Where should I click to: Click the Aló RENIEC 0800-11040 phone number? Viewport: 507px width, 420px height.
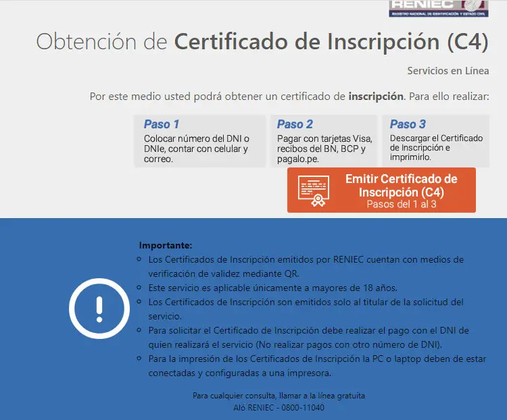click(279, 408)
